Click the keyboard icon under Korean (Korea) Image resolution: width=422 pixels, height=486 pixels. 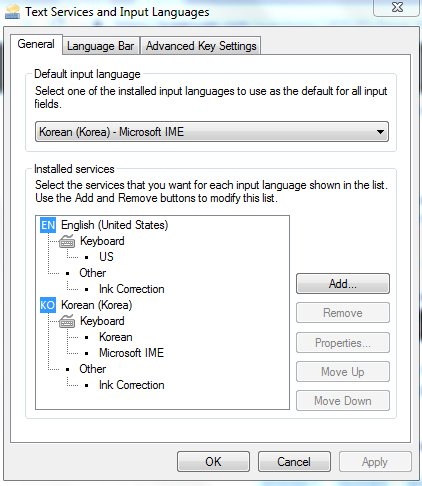(x=67, y=321)
